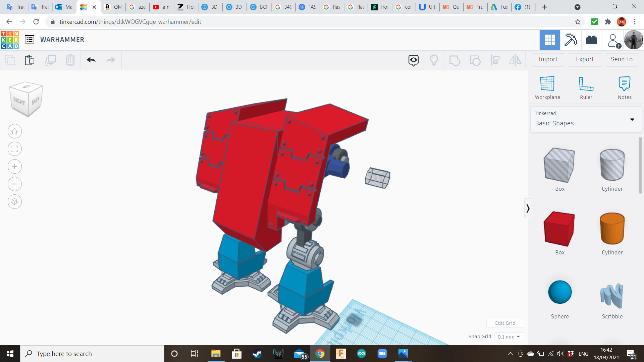644x362 pixels.
Task: Click the Undo arrow icon
Action: click(x=91, y=60)
